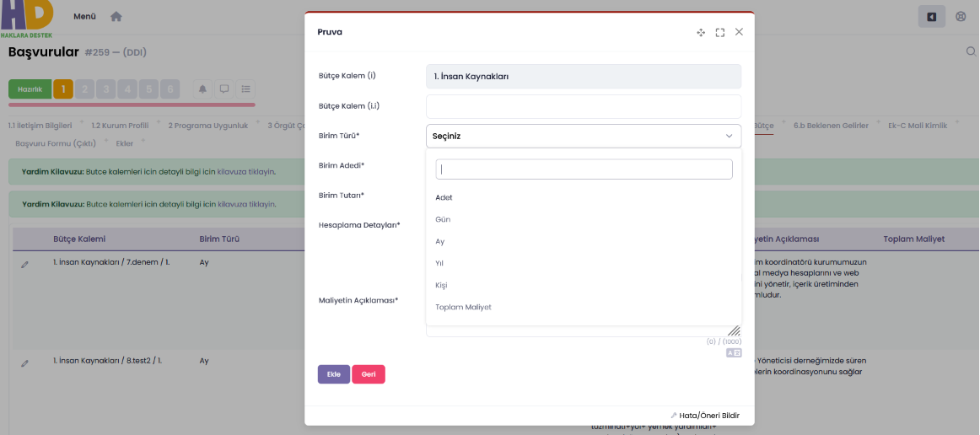
Task: Click the Bütçe Kalem (i.i) input field
Action: pos(583,106)
